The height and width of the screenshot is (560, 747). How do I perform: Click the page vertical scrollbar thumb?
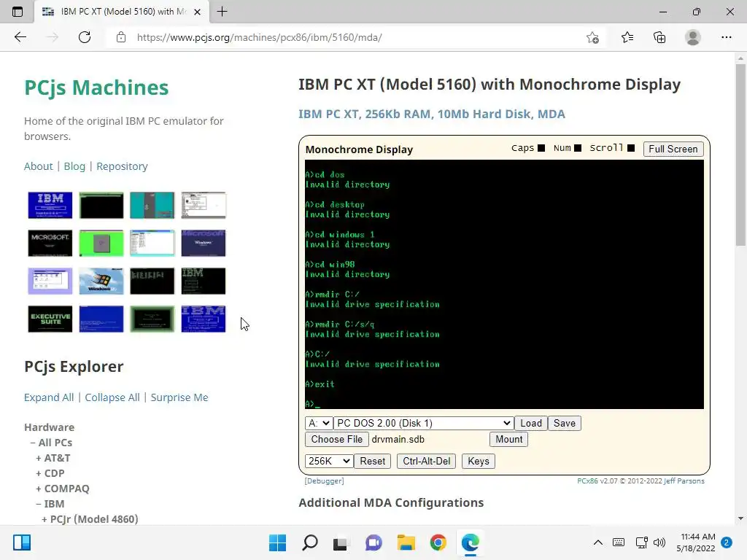click(740, 155)
